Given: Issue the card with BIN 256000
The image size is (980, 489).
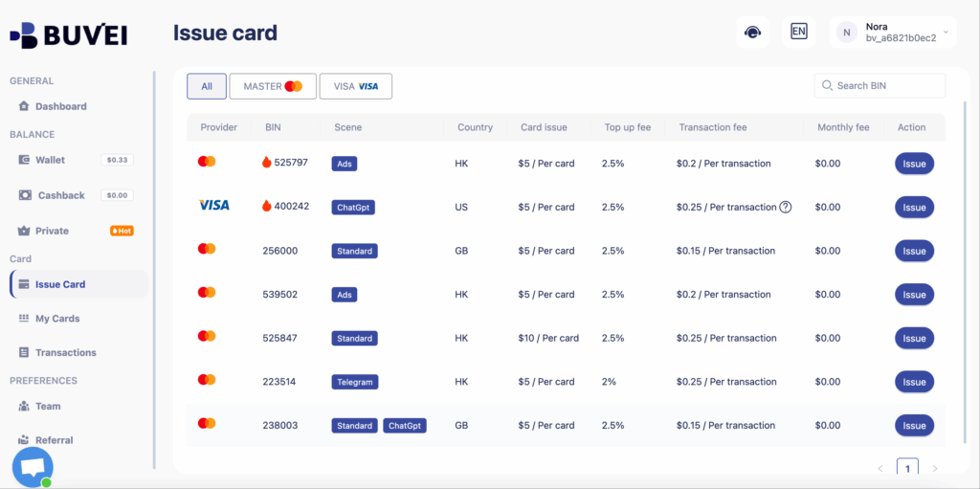Looking at the screenshot, I should 914,251.
